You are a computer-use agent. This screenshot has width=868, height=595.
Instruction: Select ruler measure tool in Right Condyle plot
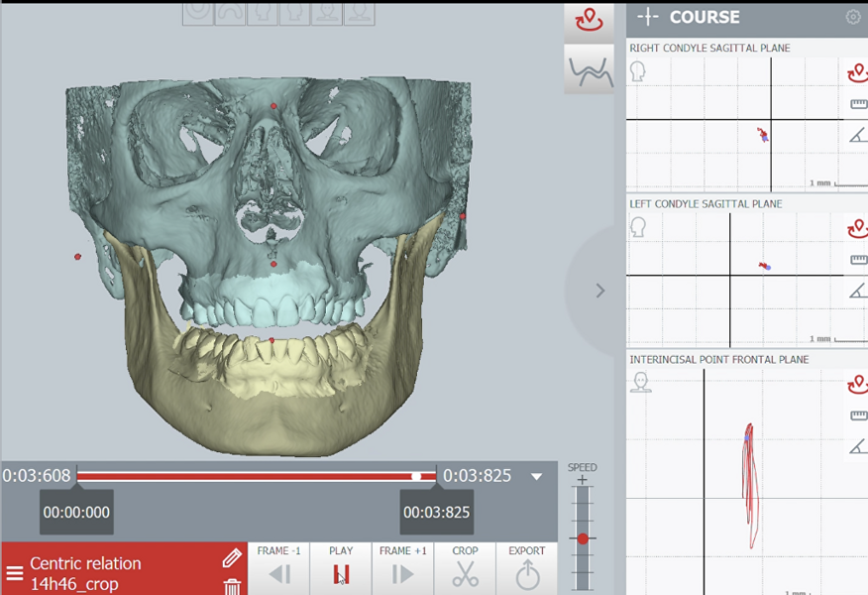[x=858, y=104]
